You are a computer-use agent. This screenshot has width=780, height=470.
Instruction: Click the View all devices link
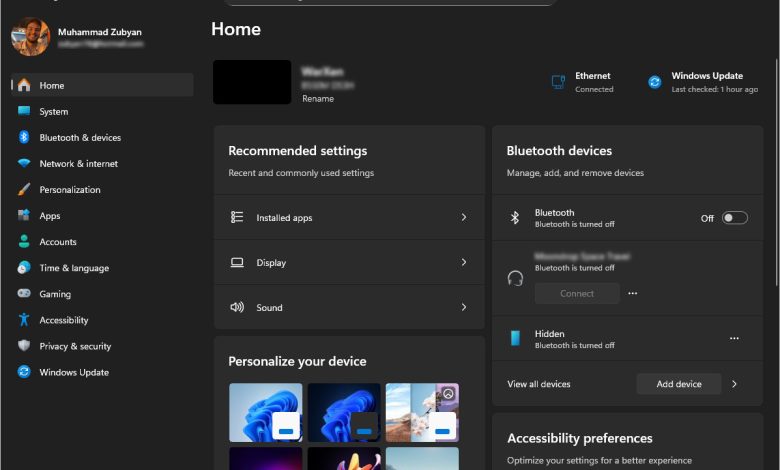[x=539, y=384]
